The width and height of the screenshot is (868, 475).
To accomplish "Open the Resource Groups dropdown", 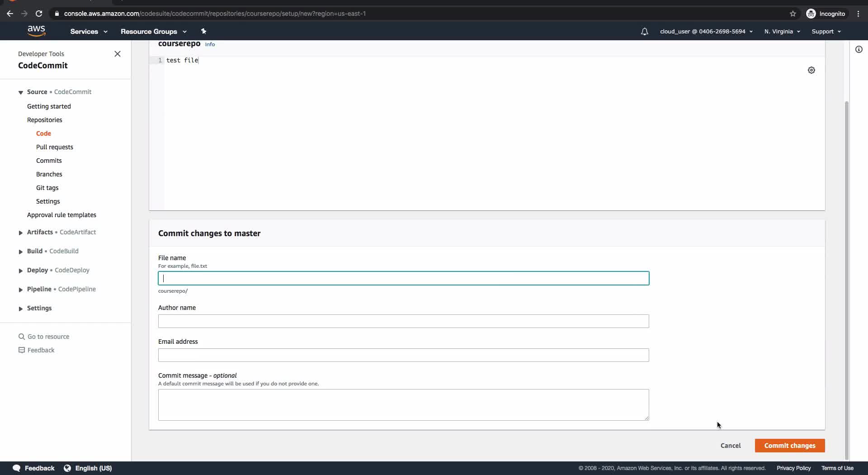I will (x=153, y=31).
